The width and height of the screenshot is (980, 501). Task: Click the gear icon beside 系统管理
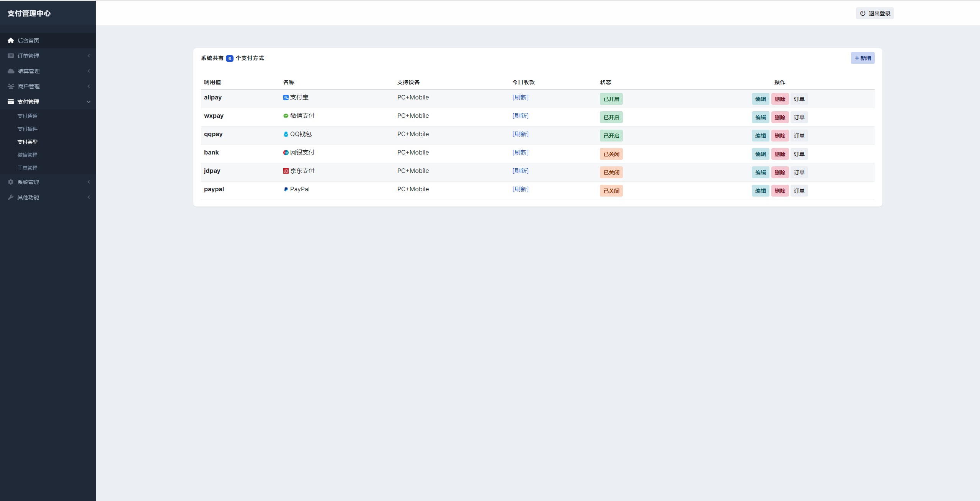11,182
